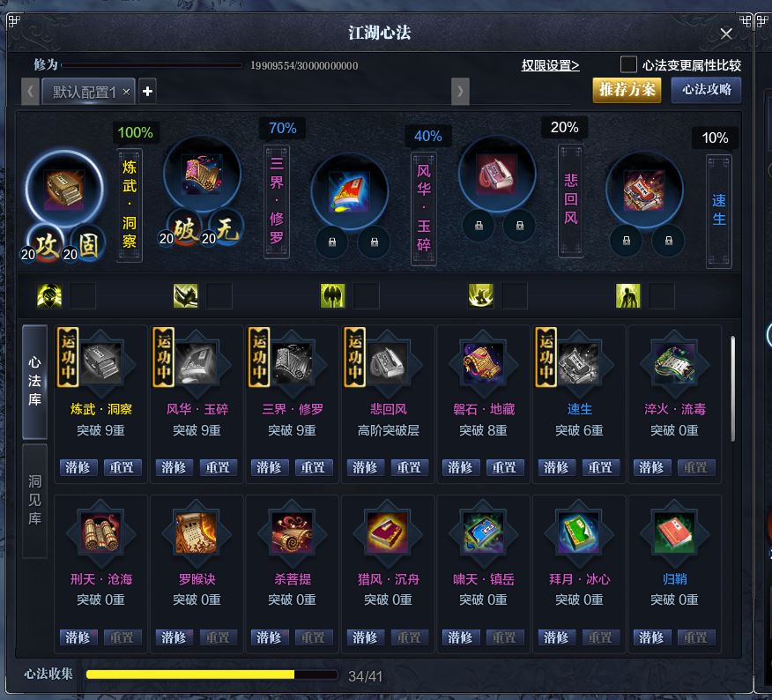
Task: Expand configurations with right chevron arrow
Action: 460,91
